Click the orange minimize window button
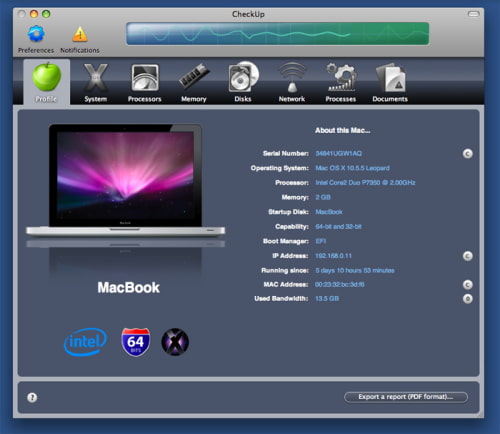The height and width of the screenshot is (434, 500). pos(34,14)
